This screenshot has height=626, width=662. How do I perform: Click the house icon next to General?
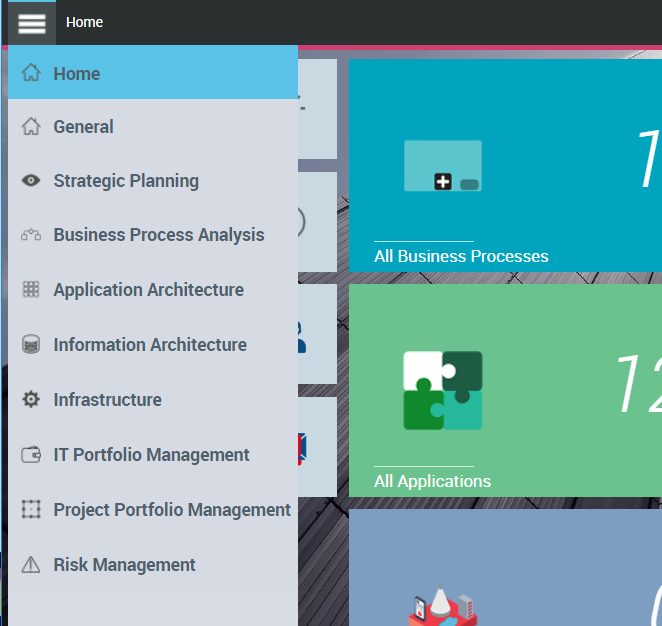click(x=31, y=127)
